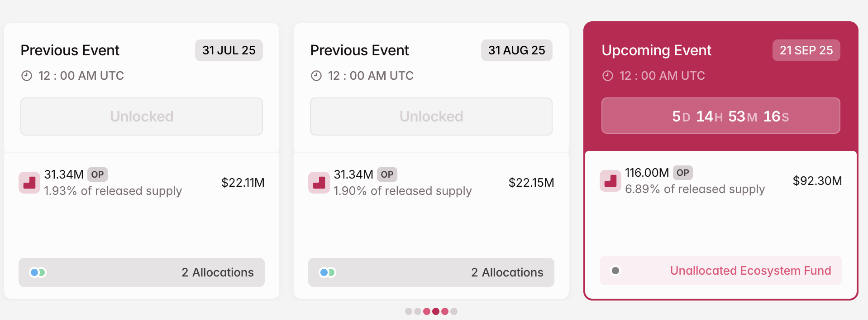This screenshot has height=320, width=868.
Task: Click the clock icon on the 31 JUL card
Action: (x=27, y=76)
